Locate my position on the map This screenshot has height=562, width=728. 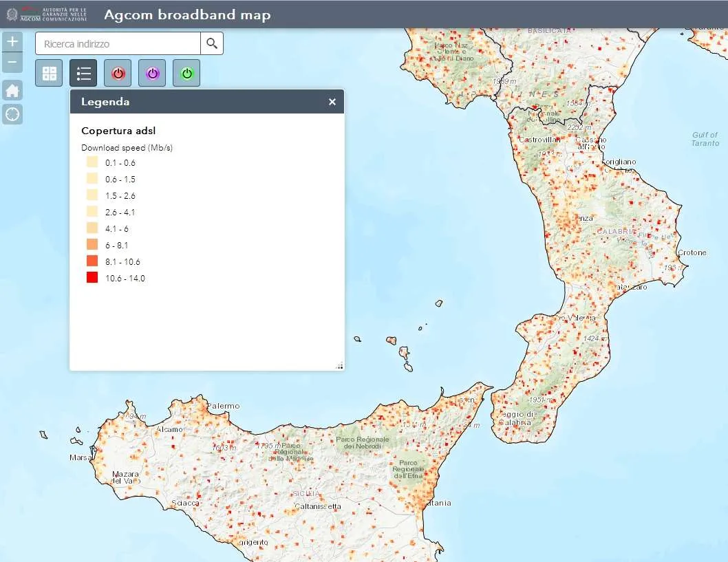pos(12,114)
